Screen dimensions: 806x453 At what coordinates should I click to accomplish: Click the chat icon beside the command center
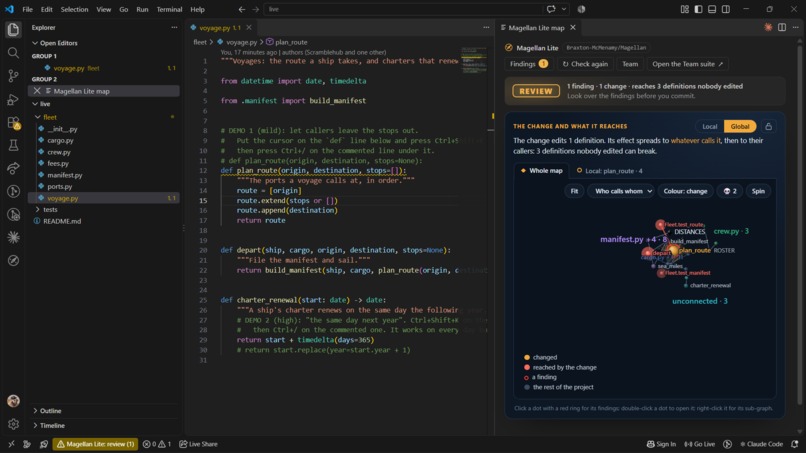[x=551, y=9]
